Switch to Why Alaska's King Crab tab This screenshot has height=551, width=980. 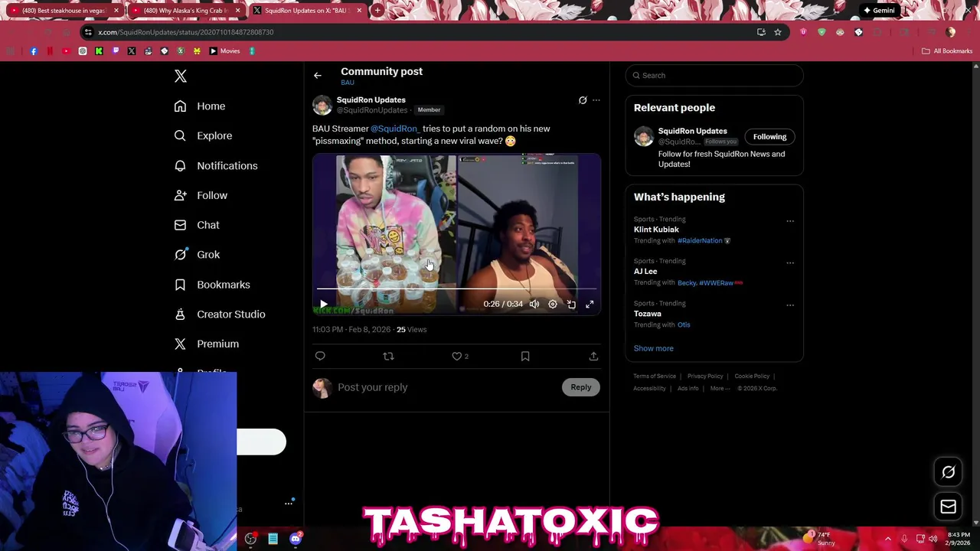186,11
